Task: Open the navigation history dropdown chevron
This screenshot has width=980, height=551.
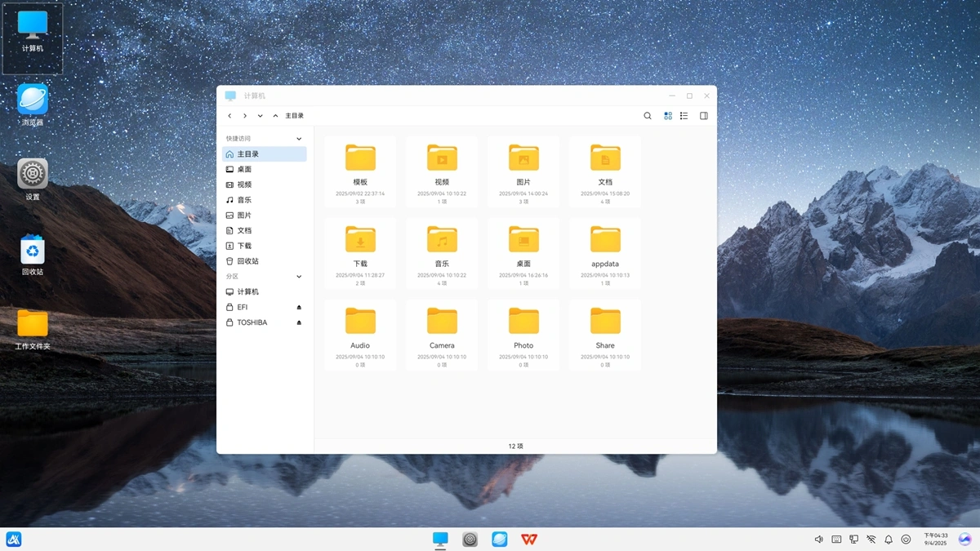Action: [x=261, y=116]
